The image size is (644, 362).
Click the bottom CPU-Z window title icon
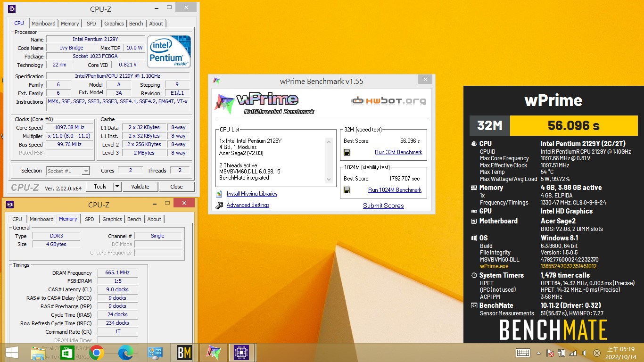tap(10, 205)
